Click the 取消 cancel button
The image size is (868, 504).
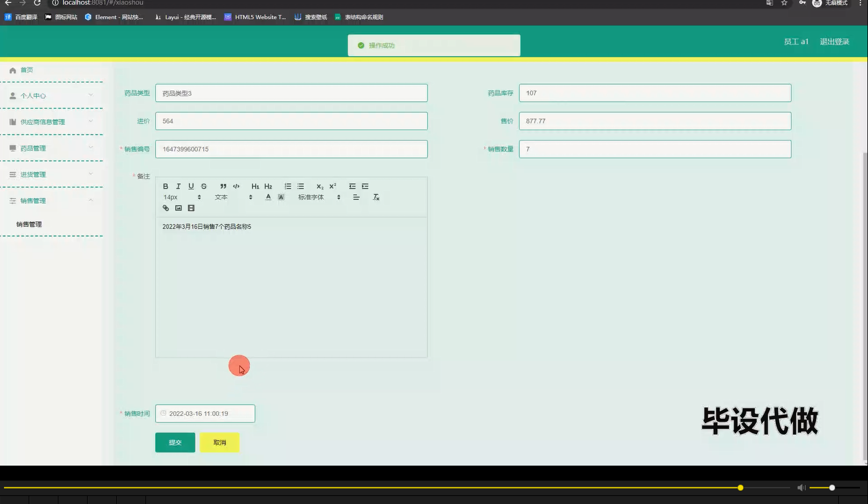(x=220, y=442)
